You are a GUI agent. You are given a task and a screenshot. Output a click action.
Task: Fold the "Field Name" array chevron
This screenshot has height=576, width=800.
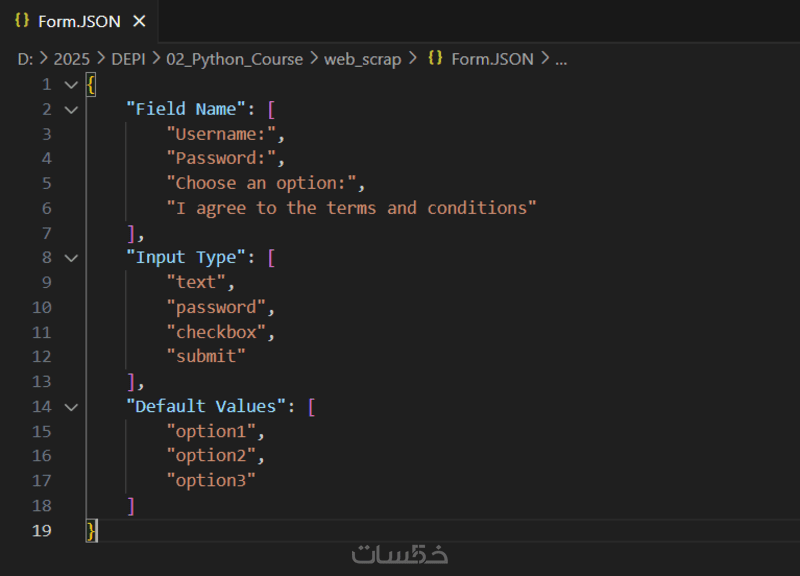click(70, 109)
